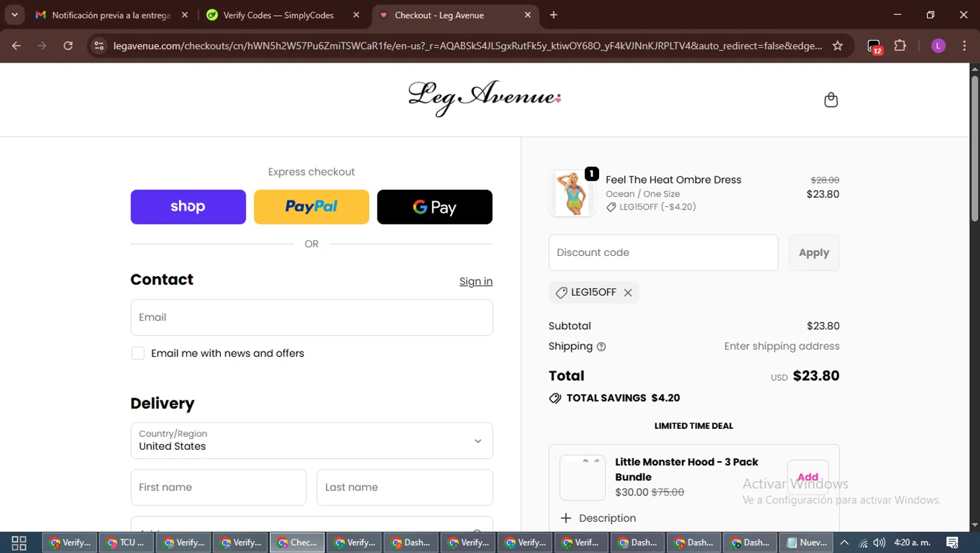980x553 pixels.
Task: View site information icon in address bar
Action: point(99,46)
